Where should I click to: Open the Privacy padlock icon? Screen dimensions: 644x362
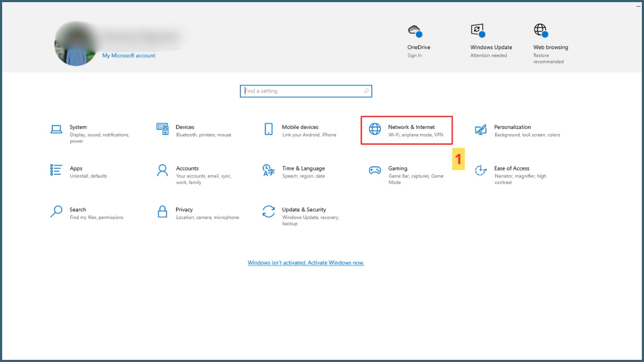pos(163,211)
